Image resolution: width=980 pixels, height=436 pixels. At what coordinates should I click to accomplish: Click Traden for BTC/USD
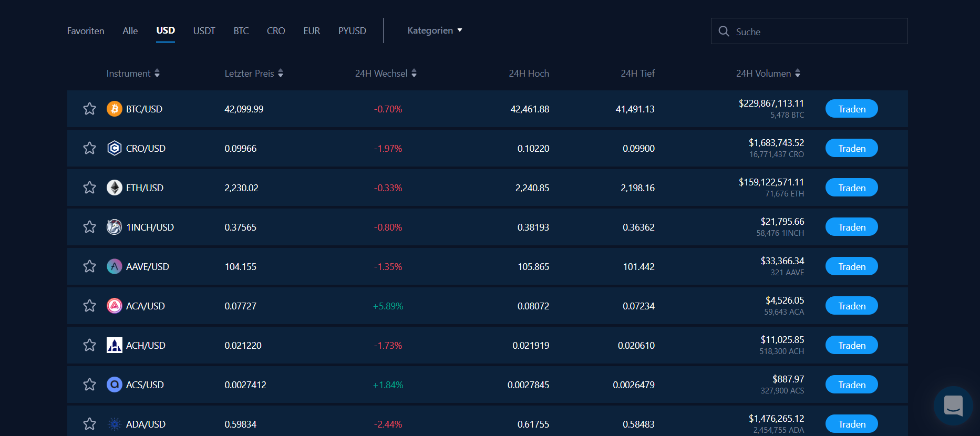tap(852, 109)
